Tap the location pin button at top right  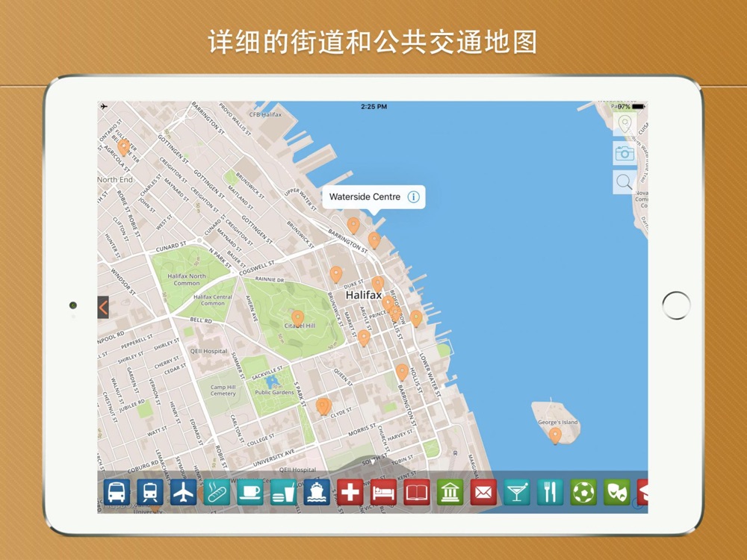click(624, 125)
